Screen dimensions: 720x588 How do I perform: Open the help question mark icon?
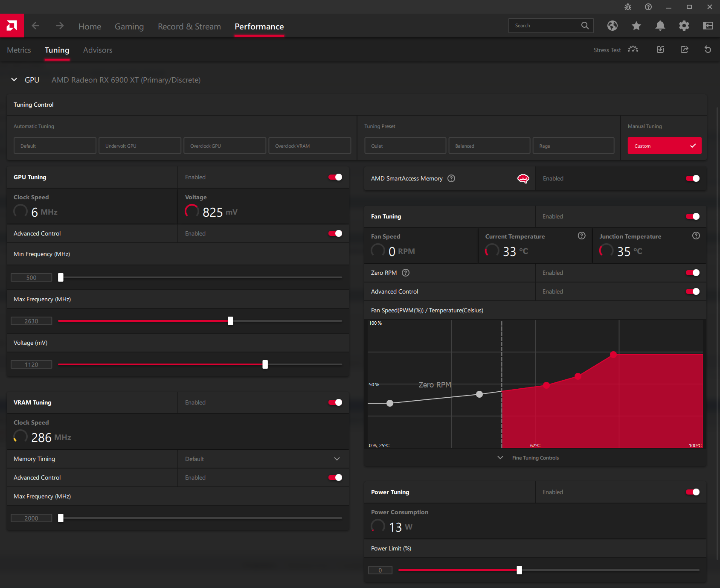(648, 7)
